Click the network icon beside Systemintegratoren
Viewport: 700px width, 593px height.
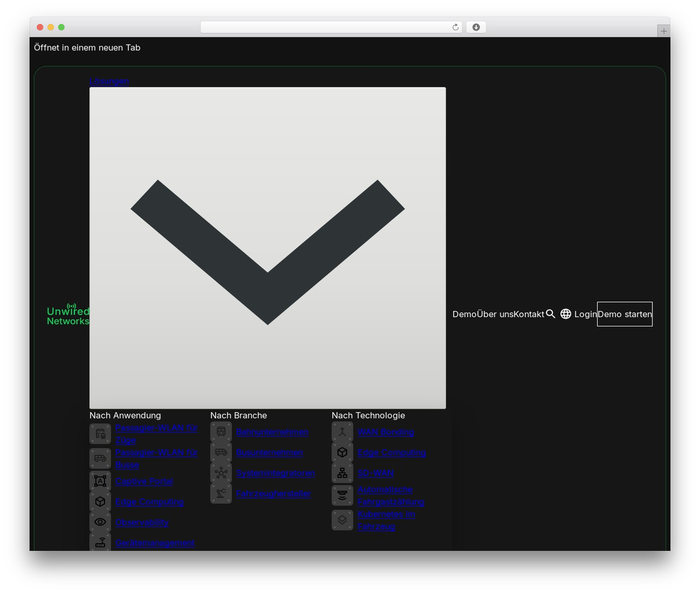221,473
